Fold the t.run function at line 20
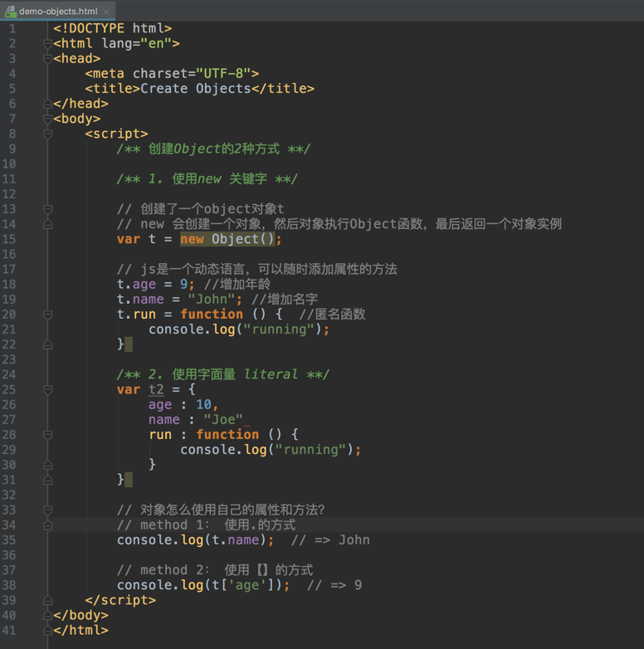Screen dimensions: 644x649 click(x=47, y=315)
